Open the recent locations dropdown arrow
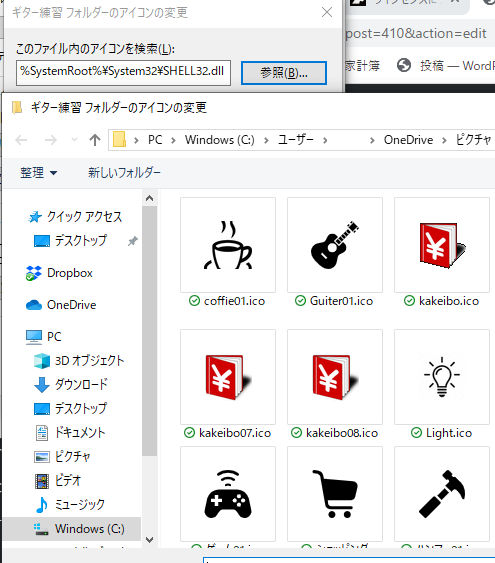This screenshot has height=563, width=495. [x=74, y=140]
